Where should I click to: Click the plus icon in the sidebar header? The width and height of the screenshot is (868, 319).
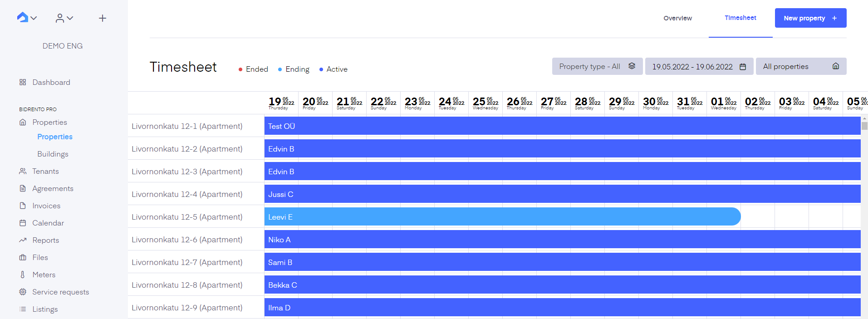[103, 18]
